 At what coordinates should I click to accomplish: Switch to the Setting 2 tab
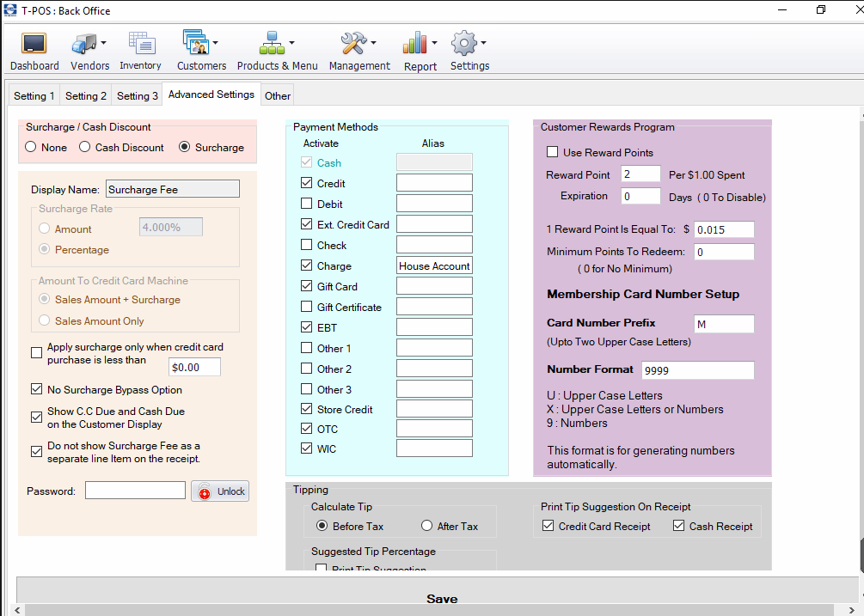coord(86,96)
